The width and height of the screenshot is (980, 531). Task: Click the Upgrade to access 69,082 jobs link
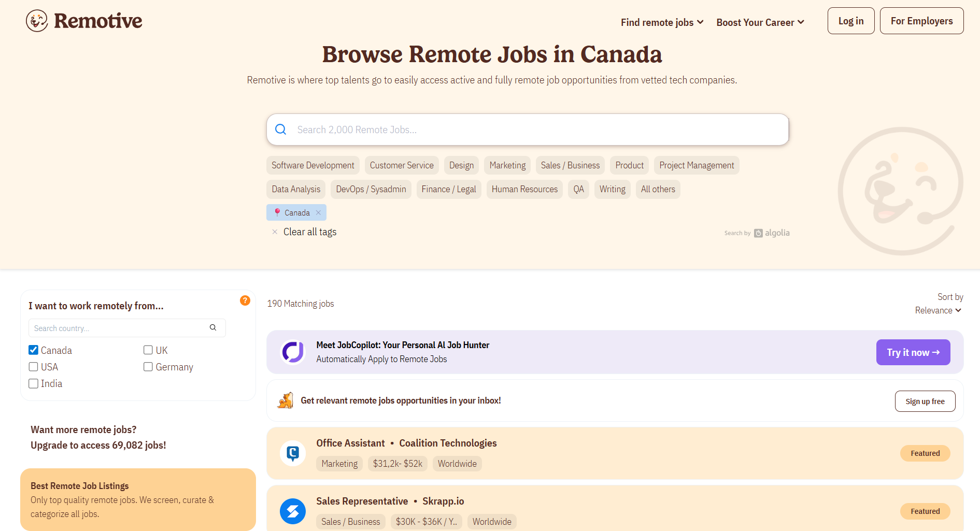click(x=98, y=445)
